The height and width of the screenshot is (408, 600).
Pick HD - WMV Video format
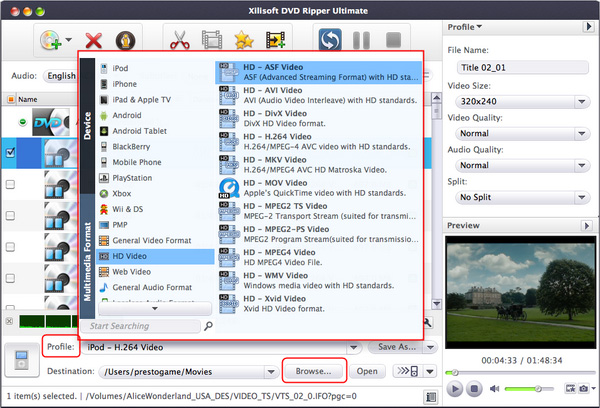coord(319,281)
